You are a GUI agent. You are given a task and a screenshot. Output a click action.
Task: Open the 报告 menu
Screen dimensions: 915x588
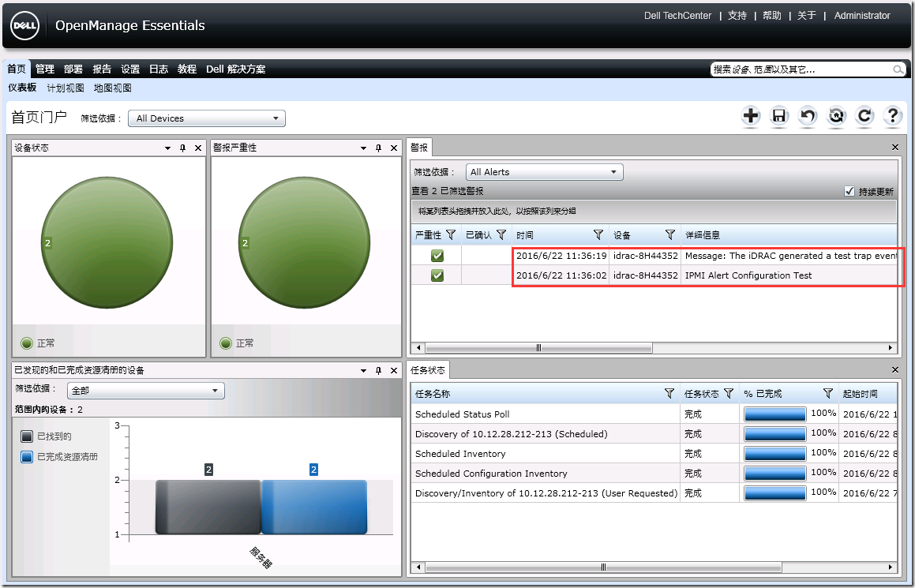pyautogui.click(x=102, y=69)
